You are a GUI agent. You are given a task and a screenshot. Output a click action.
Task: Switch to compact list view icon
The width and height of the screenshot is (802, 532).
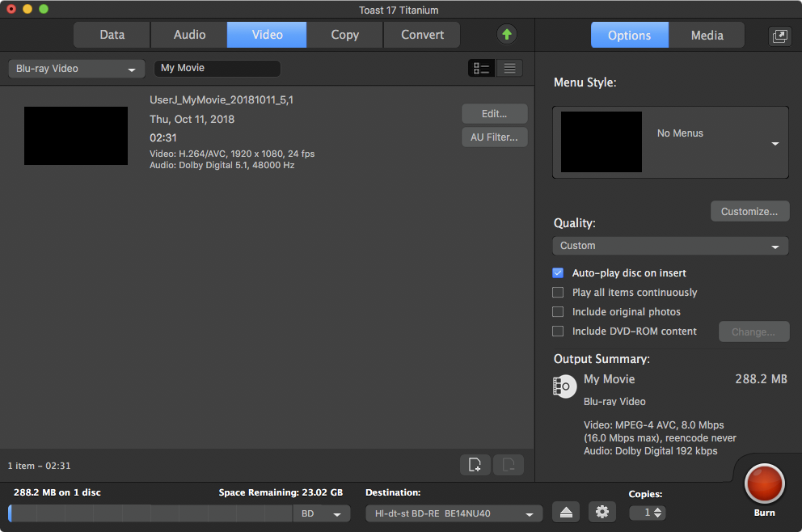[x=509, y=68]
